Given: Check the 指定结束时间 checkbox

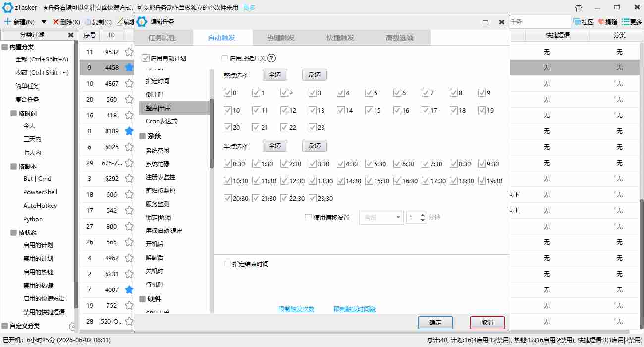Looking at the screenshot, I should pyautogui.click(x=227, y=264).
